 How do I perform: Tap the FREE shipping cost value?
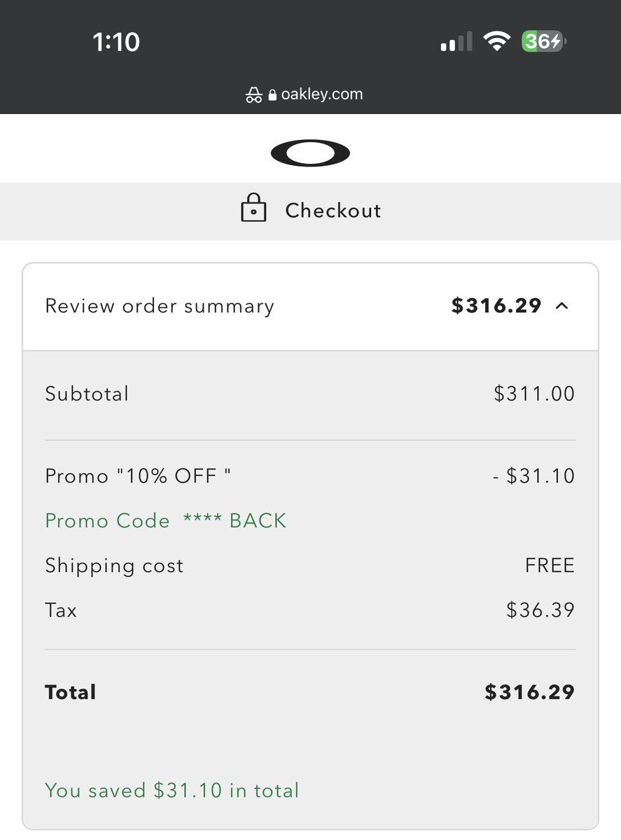click(550, 566)
